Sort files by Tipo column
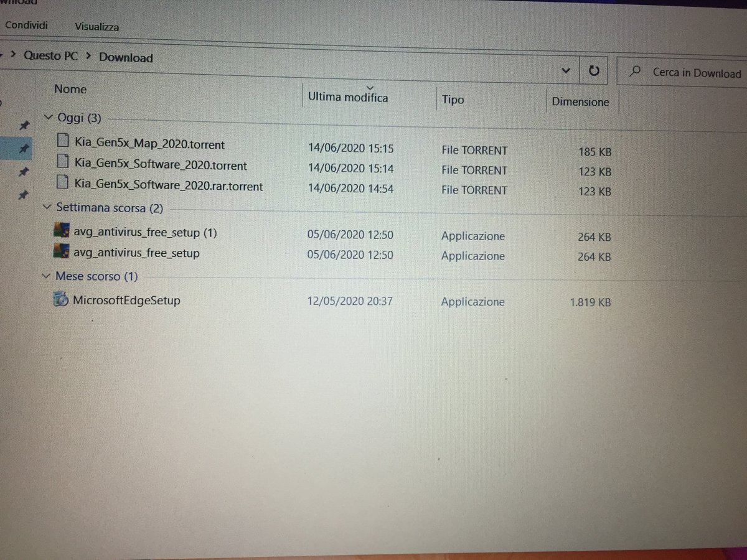 tap(453, 100)
